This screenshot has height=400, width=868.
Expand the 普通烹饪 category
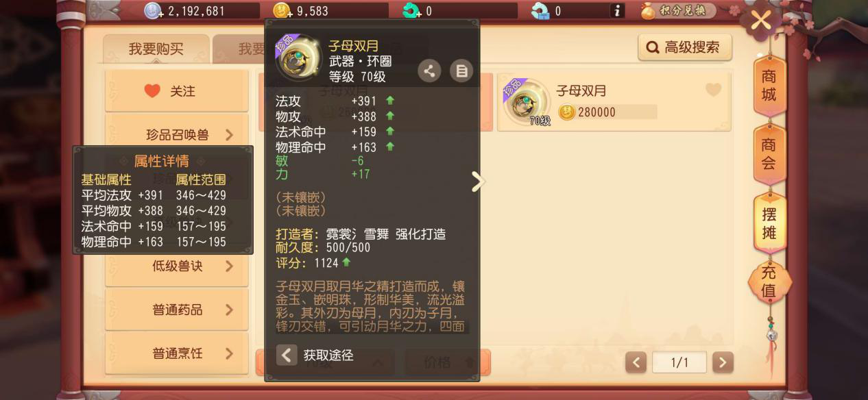177,353
